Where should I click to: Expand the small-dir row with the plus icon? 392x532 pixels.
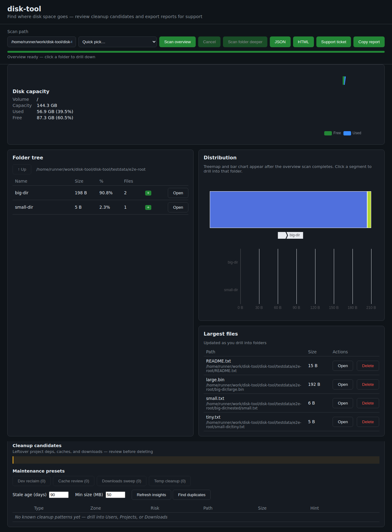point(148,207)
